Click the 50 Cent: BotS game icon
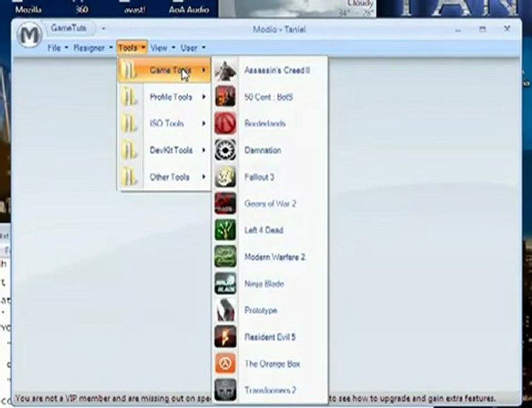Image resolution: width=532 pixels, height=408 pixels. click(225, 97)
